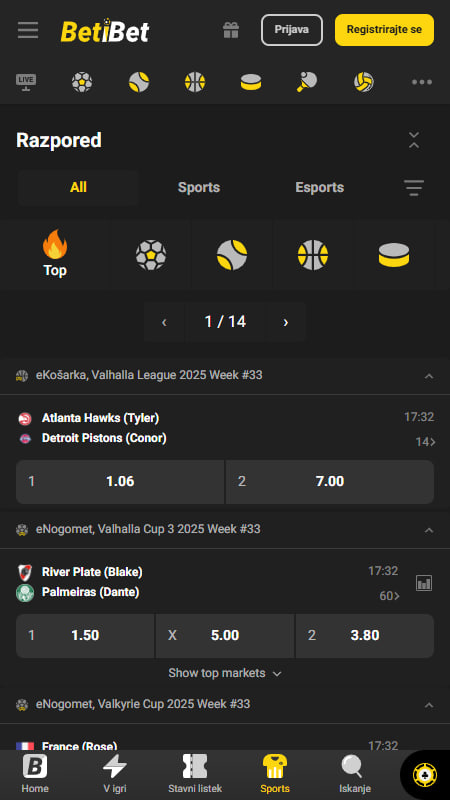
Task: Go to next page arrow of 1 / 14
Action: click(286, 321)
